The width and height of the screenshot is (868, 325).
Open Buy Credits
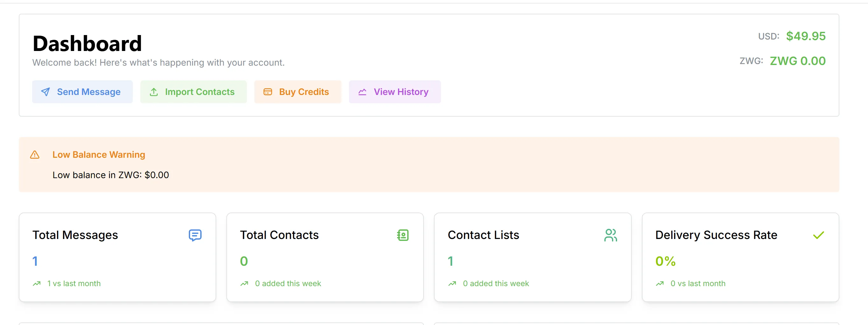click(298, 91)
